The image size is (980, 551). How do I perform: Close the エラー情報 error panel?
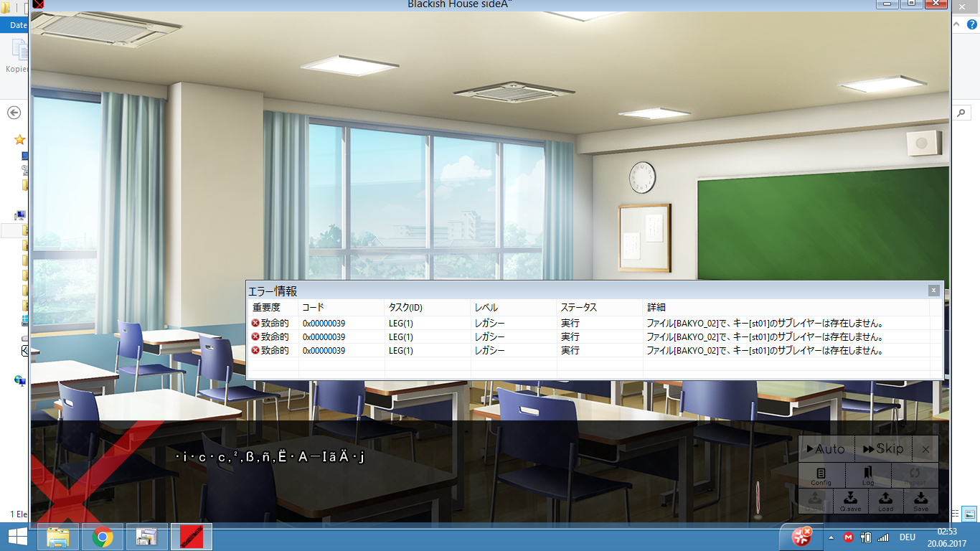click(x=933, y=291)
